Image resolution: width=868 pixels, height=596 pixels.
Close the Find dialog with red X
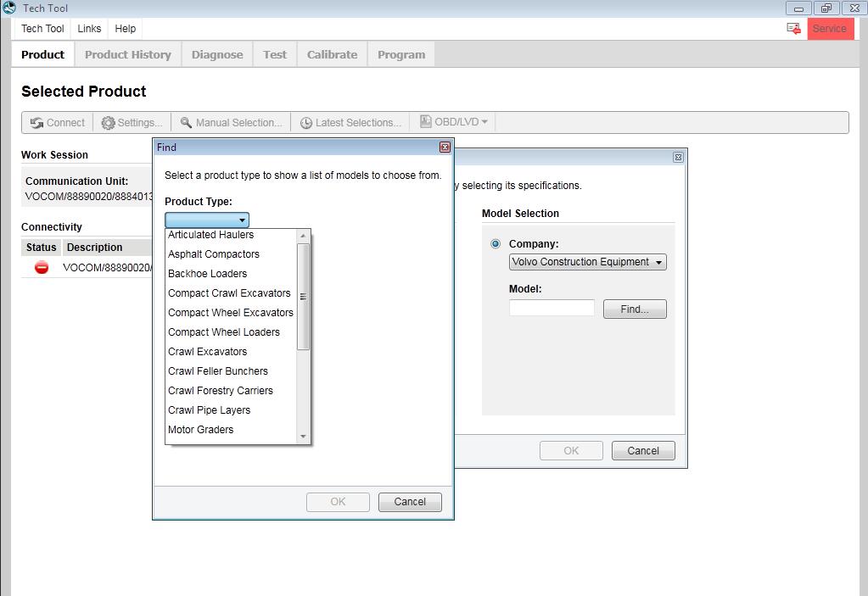point(445,147)
